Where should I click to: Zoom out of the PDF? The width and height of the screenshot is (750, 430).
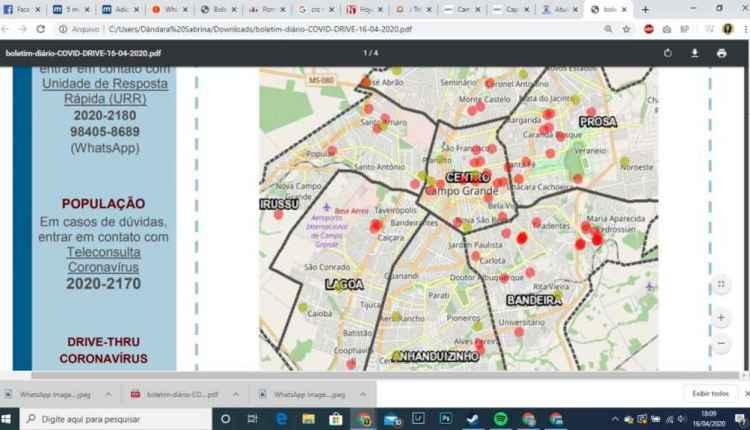tap(721, 343)
